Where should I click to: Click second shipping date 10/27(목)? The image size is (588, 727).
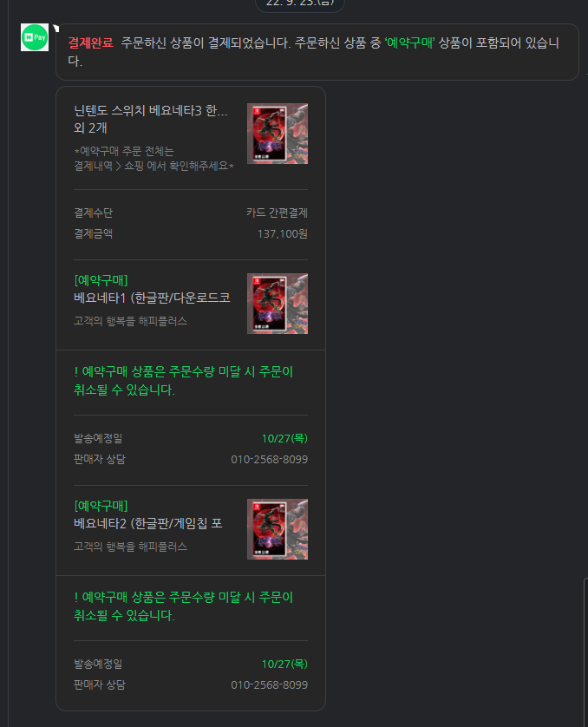click(x=284, y=664)
